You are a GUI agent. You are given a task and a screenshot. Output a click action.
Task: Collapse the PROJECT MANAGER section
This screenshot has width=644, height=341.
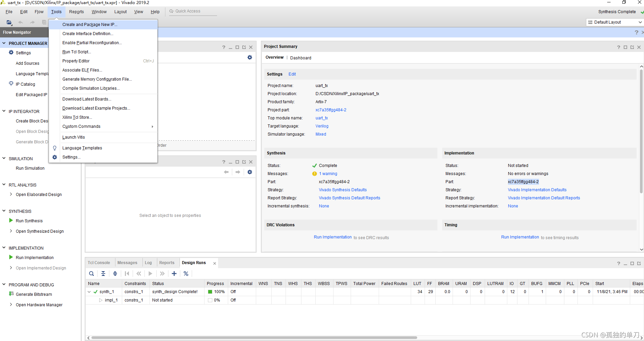click(x=4, y=43)
